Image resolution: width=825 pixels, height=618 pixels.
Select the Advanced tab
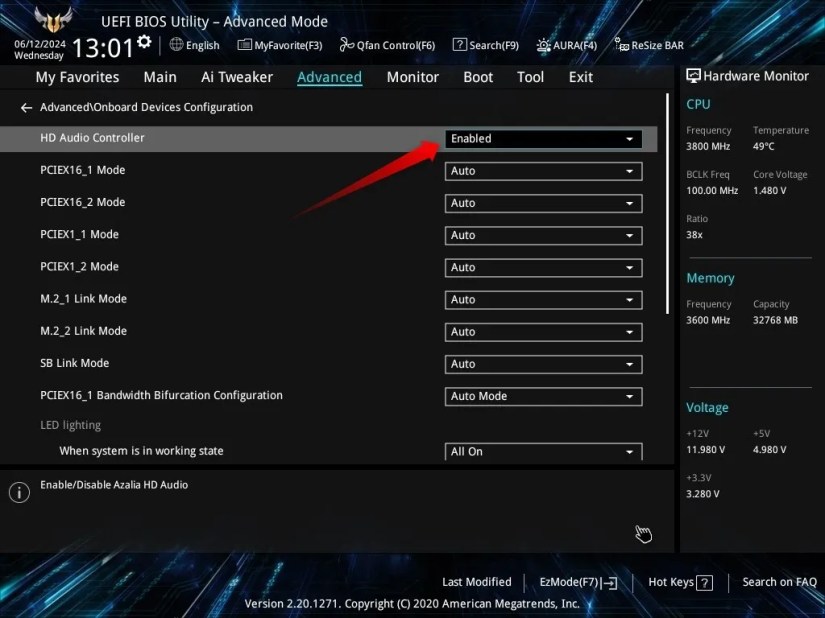329,77
